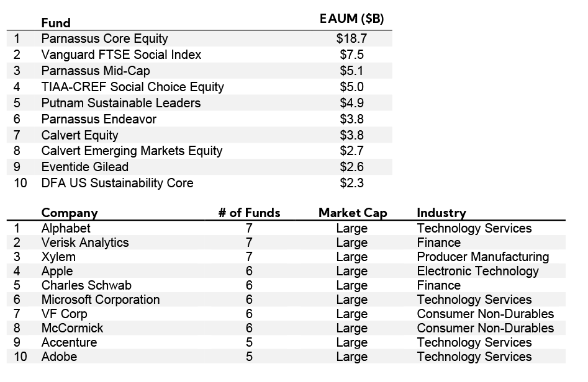Select the Producer Manufacturing industry cell

tap(482, 257)
